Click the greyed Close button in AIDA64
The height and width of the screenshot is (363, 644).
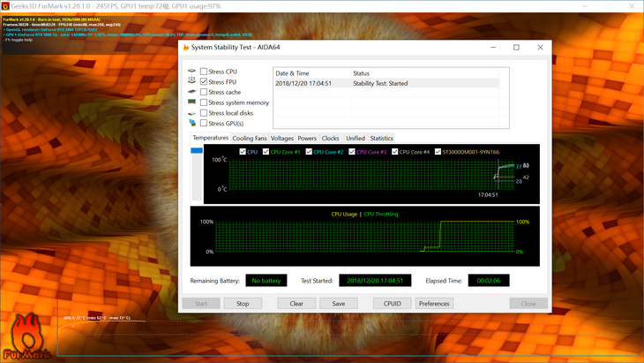528,304
